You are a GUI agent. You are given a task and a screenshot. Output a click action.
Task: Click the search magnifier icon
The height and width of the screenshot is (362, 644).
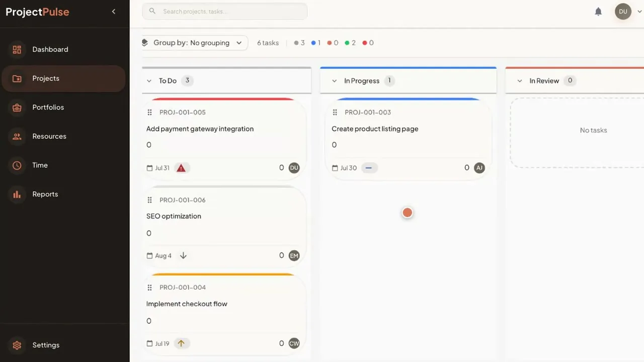[x=152, y=11]
